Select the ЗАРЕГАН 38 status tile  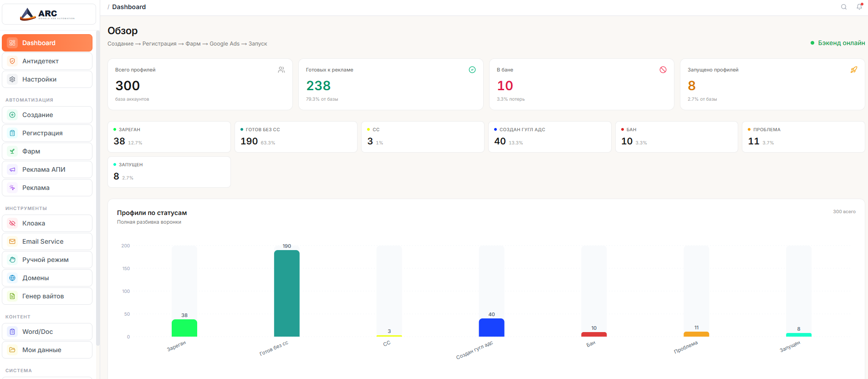(169, 137)
